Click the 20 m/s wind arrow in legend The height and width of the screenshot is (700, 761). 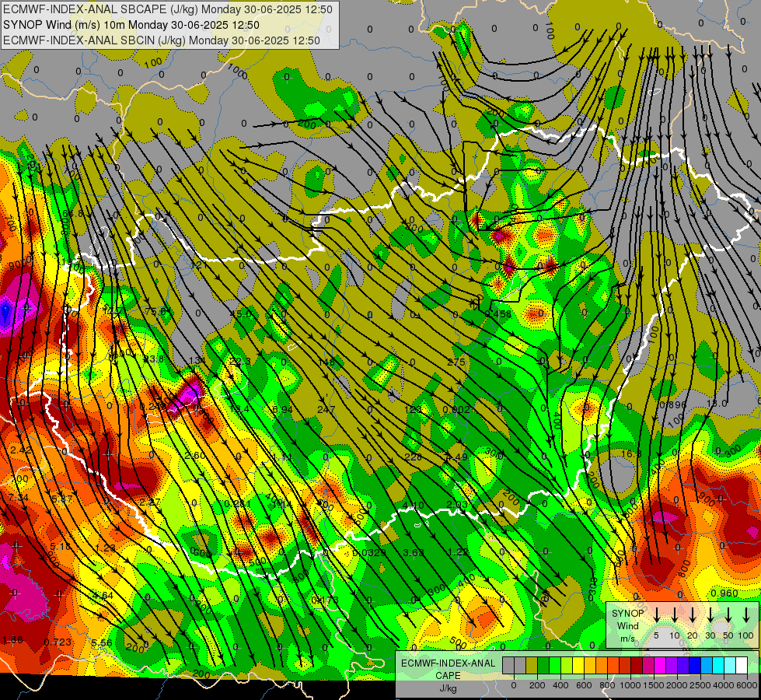pyautogui.click(x=692, y=614)
